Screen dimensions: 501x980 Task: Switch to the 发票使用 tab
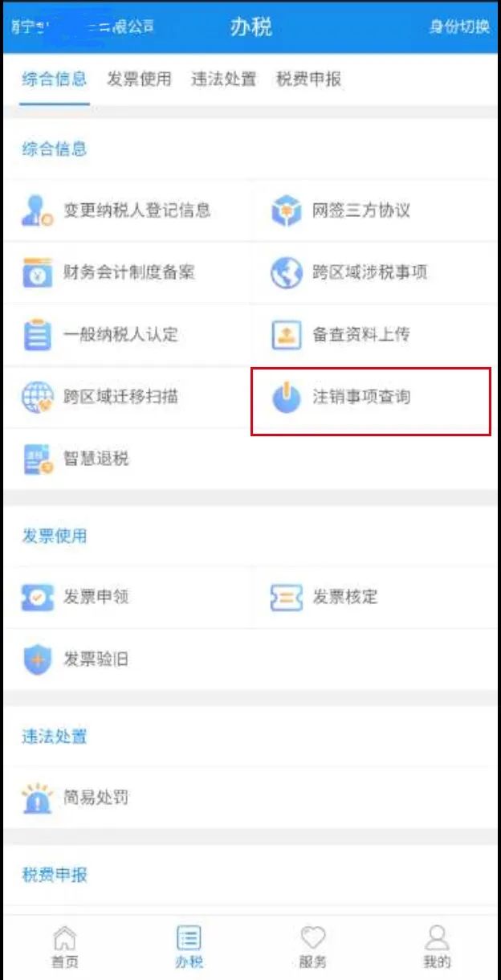coord(139,79)
